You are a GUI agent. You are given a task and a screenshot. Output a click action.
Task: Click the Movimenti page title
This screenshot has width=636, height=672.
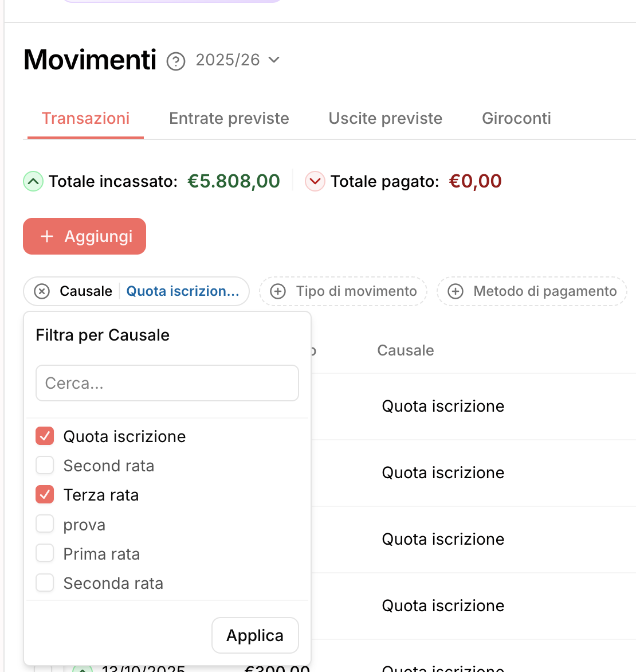[90, 60]
